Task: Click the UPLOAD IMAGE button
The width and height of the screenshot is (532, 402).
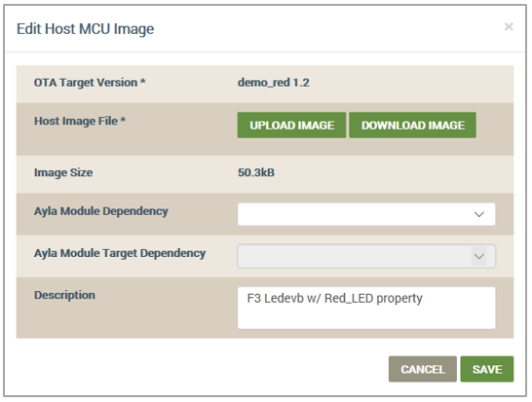Action: 291,125
